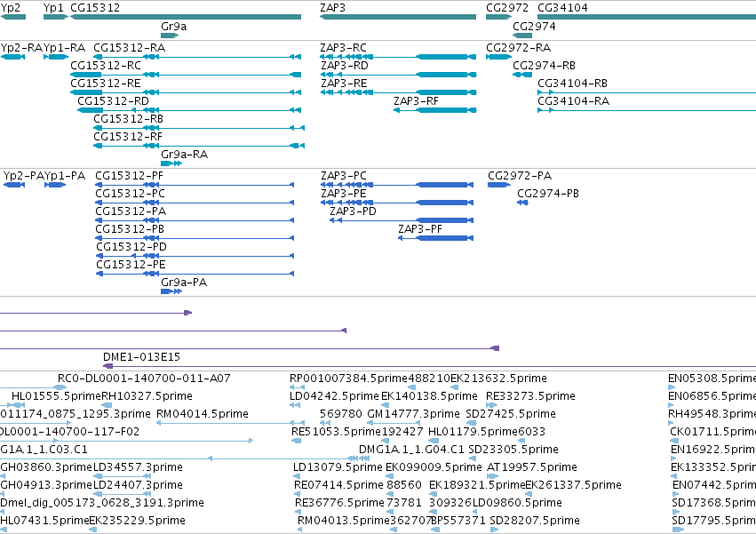
Task: Select EST RM04014.5prime
Action: click(x=230, y=423)
